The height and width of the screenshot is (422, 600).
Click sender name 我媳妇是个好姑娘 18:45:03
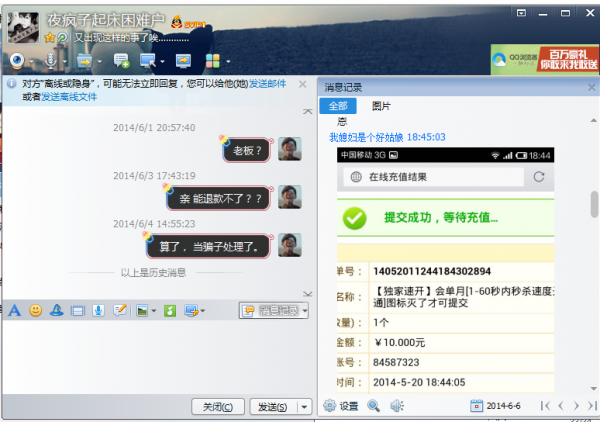click(x=387, y=137)
